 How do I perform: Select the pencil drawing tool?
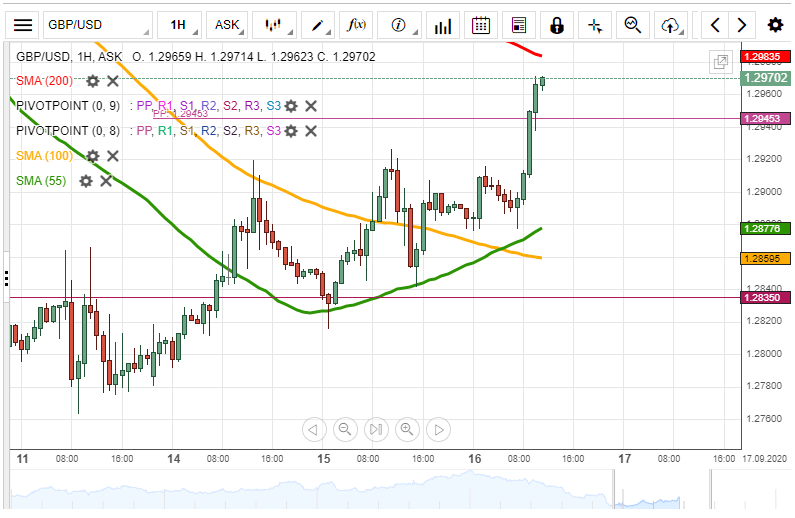(x=317, y=25)
